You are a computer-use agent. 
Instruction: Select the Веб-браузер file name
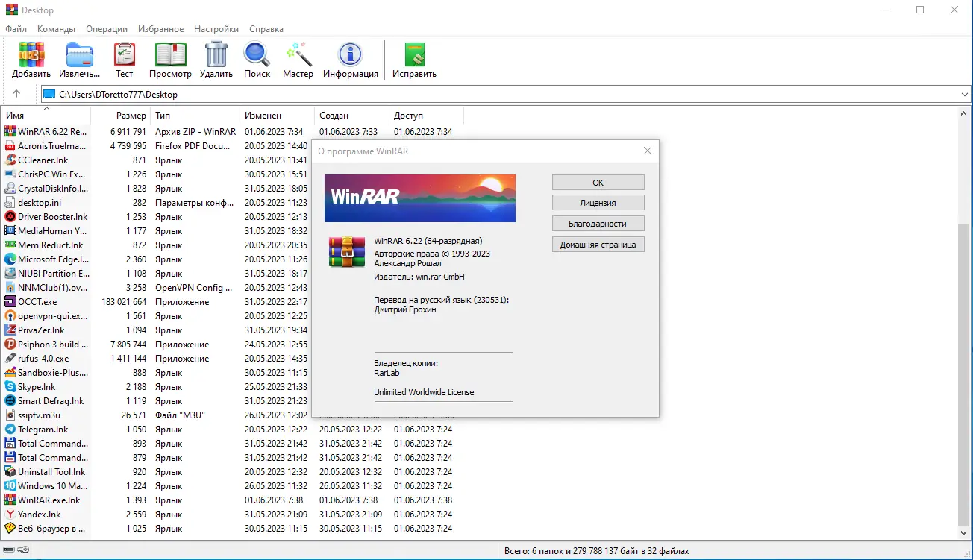coord(51,529)
